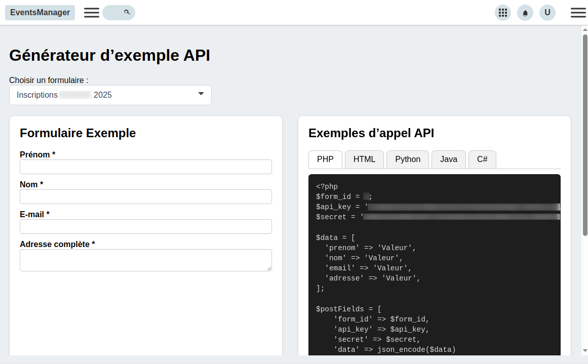588x364 pixels.
Task: Click the scrollbar down arrow
Action: (x=585, y=350)
